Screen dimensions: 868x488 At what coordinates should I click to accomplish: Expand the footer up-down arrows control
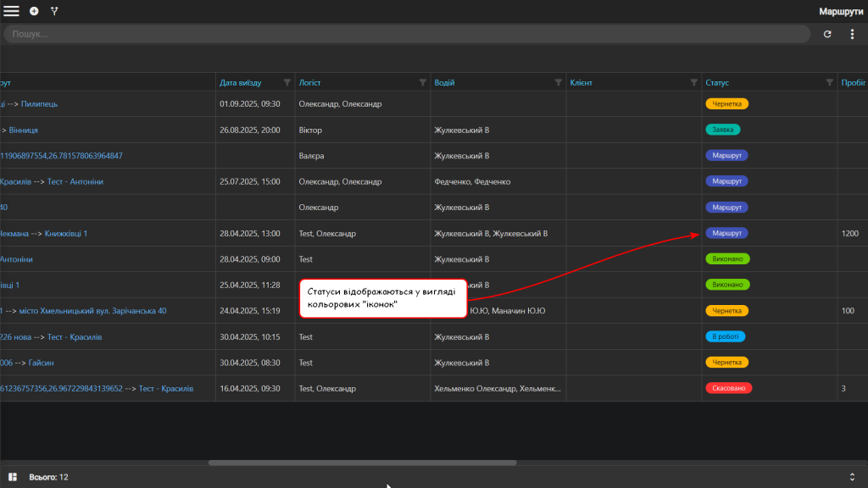[852, 477]
